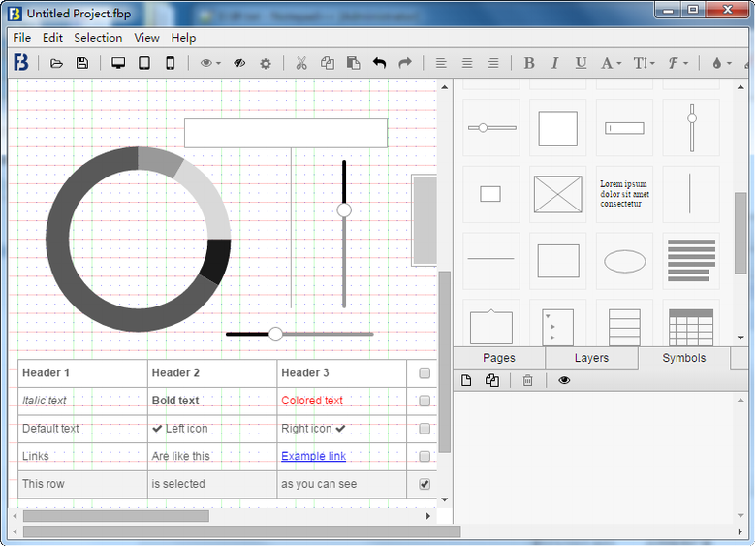The image size is (756, 547).
Task: Open the Selection menu
Action: 98,38
